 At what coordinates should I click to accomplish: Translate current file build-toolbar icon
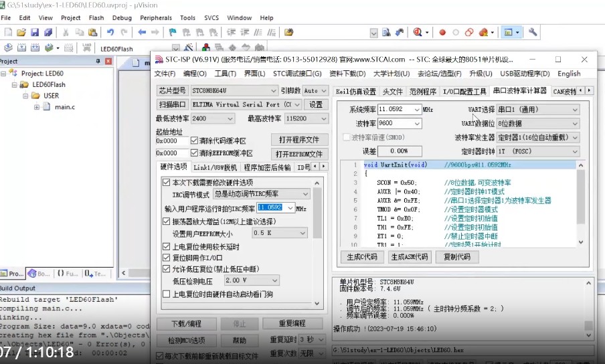coord(8,48)
